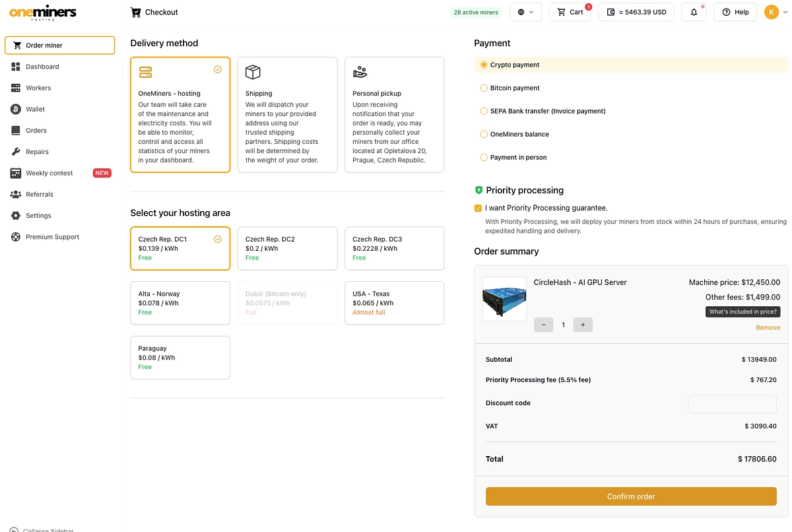
Task: Click the Help question mark icon
Action: (726, 12)
